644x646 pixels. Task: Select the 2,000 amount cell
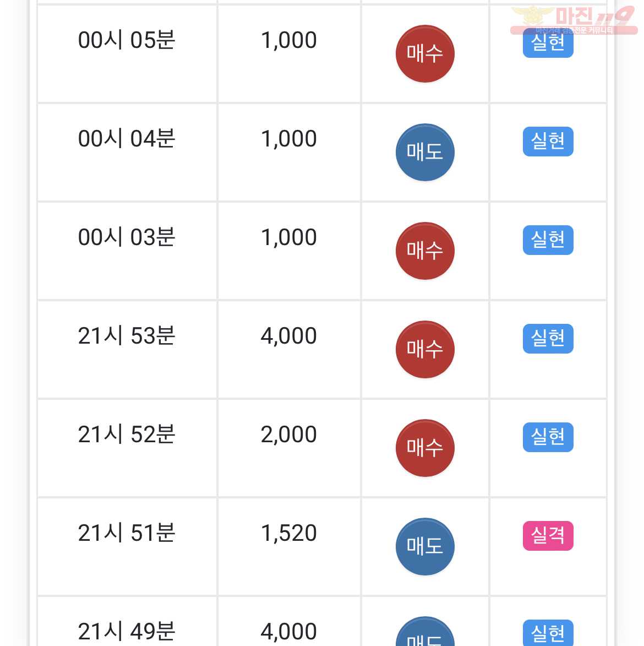click(x=289, y=447)
